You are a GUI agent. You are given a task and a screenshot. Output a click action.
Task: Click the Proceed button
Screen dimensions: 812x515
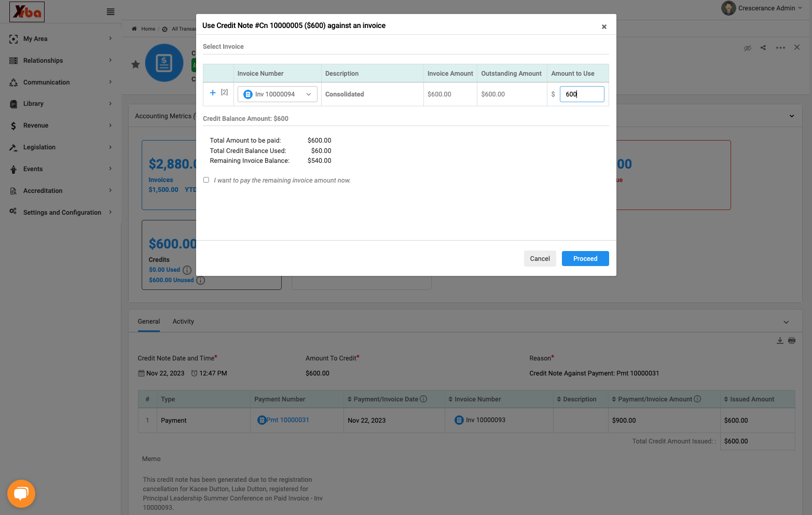tap(585, 259)
